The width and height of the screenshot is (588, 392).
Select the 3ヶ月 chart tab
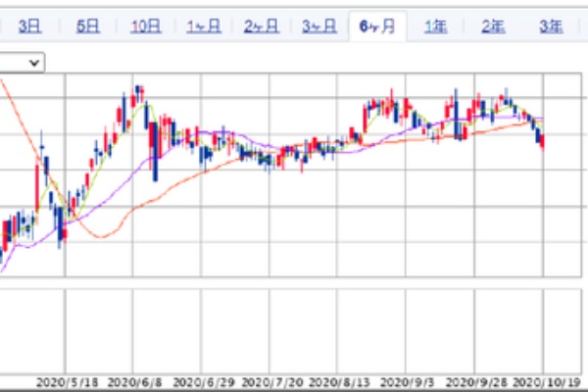tap(318, 27)
